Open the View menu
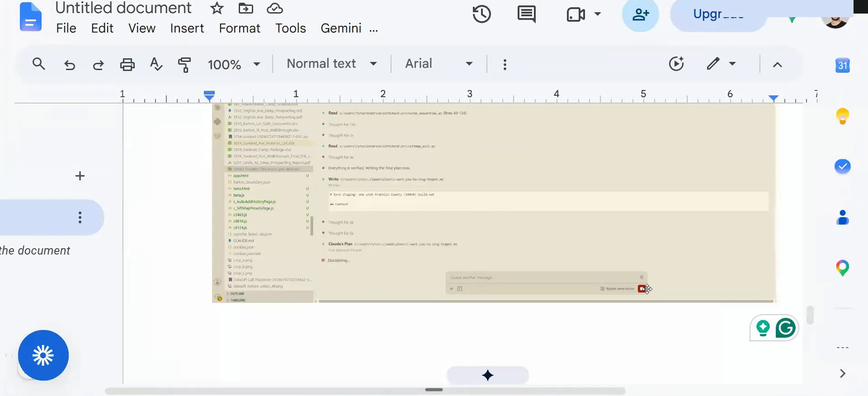The image size is (868, 396). [x=142, y=28]
